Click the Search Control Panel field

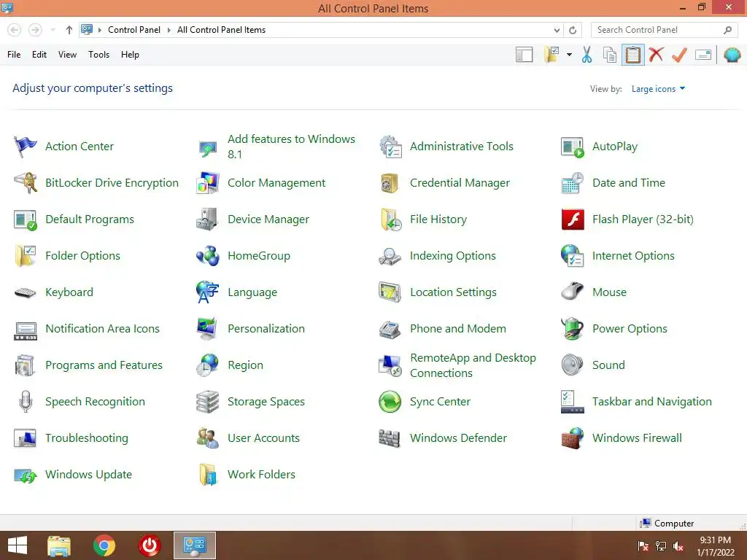[664, 30]
